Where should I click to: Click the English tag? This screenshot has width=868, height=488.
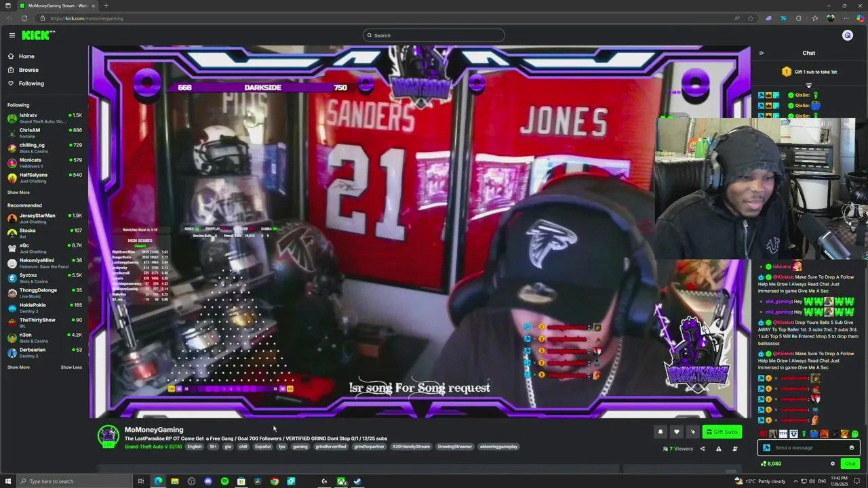[195, 447]
